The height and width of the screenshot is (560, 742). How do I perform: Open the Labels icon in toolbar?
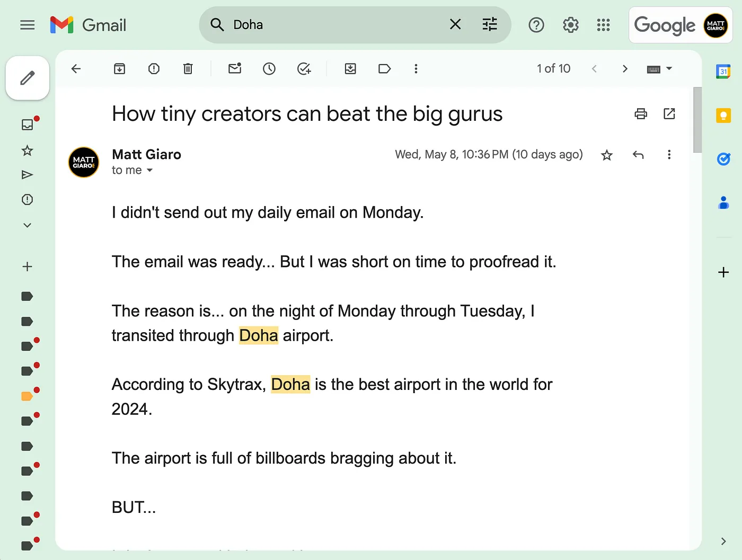coord(384,69)
